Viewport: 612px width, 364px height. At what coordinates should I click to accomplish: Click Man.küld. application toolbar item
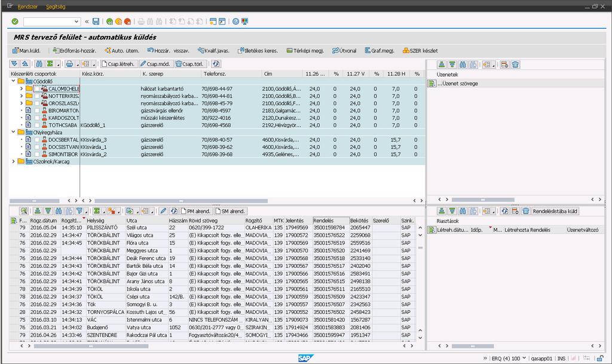click(x=26, y=51)
